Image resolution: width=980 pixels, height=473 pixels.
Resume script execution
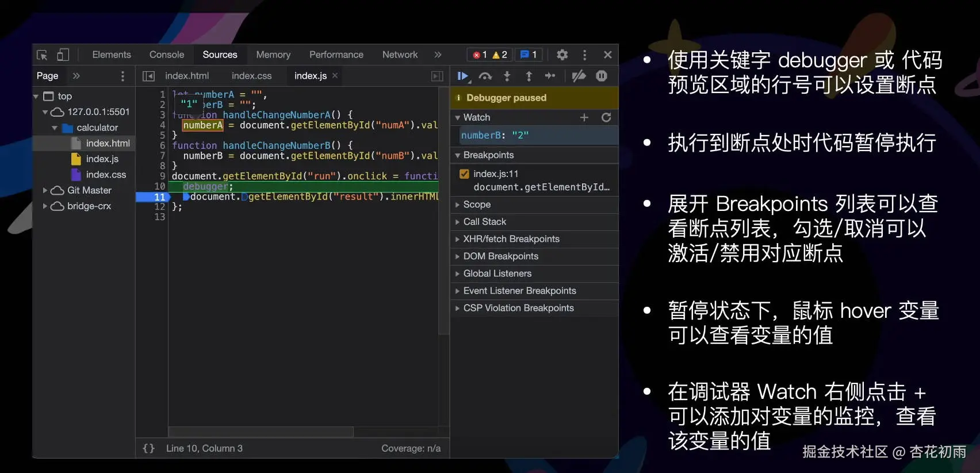(463, 76)
